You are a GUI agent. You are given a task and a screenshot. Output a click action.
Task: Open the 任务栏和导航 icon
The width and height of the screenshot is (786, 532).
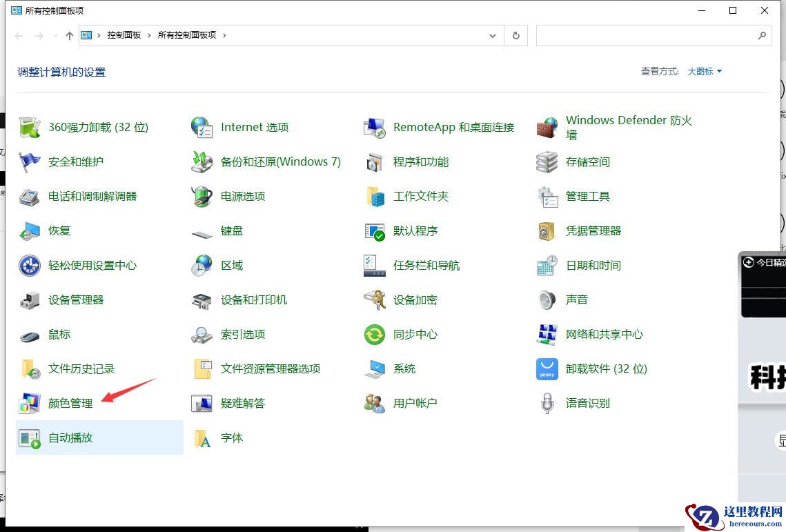(375, 266)
